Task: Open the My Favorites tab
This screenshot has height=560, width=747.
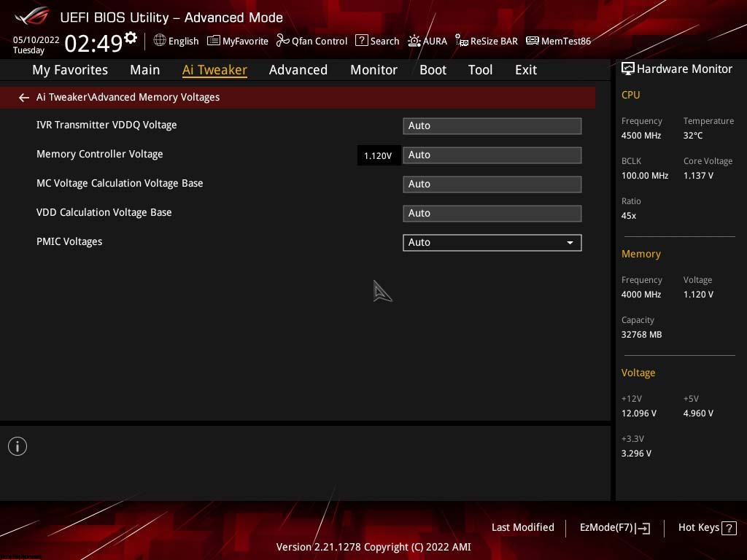Action: click(70, 70)
